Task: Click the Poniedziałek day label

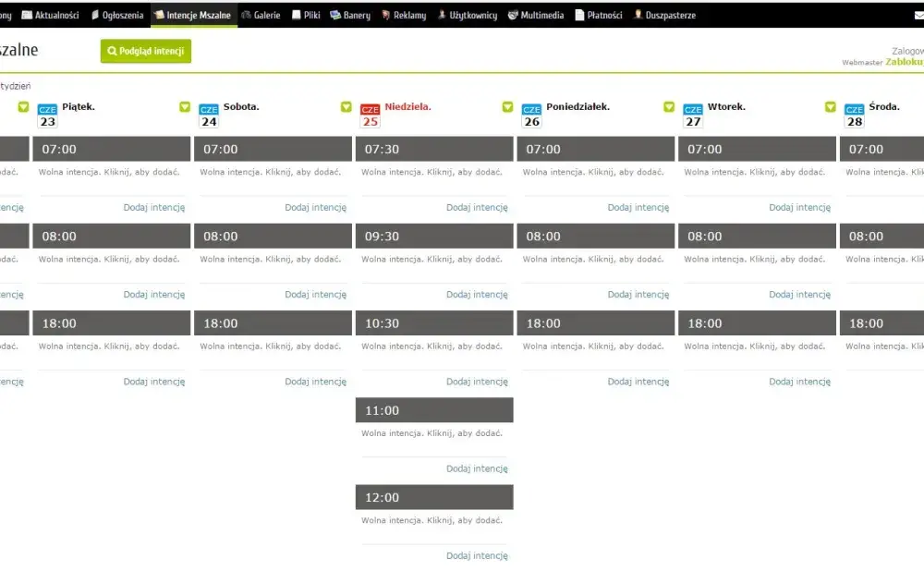Action: pyautogui.click(x=578, y=106)
